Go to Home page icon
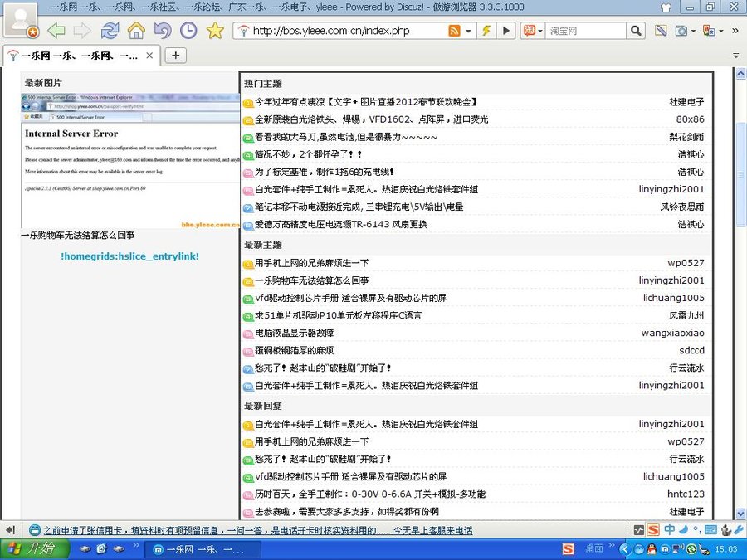747x560 pixels. pyautogui.click(x=136, y=31)
